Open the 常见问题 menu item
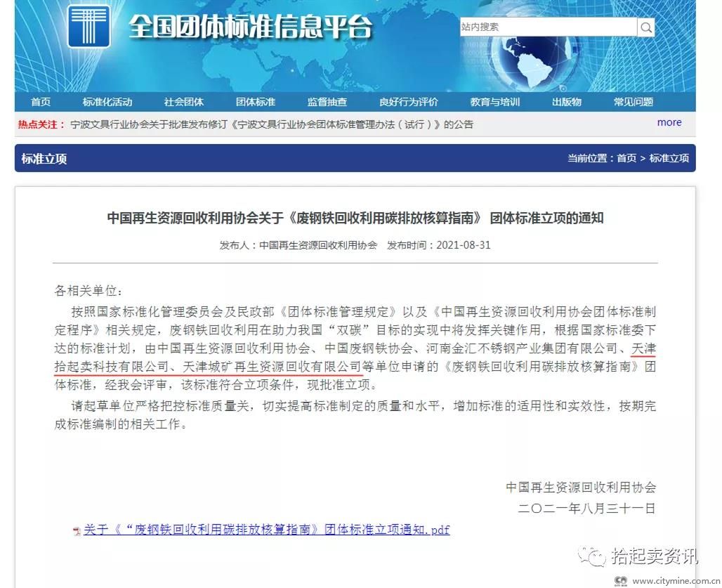722x588 pixels. tap(633, 102)
